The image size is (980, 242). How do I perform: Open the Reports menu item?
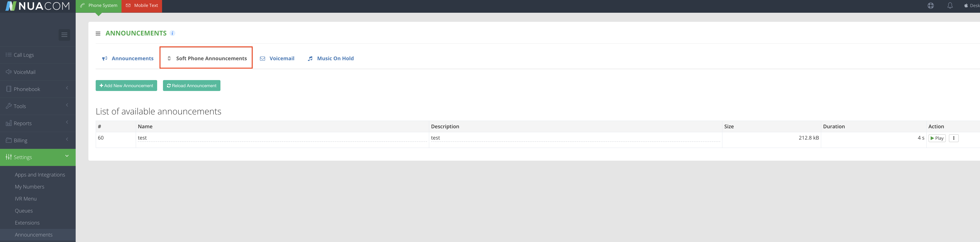[38, 123]
